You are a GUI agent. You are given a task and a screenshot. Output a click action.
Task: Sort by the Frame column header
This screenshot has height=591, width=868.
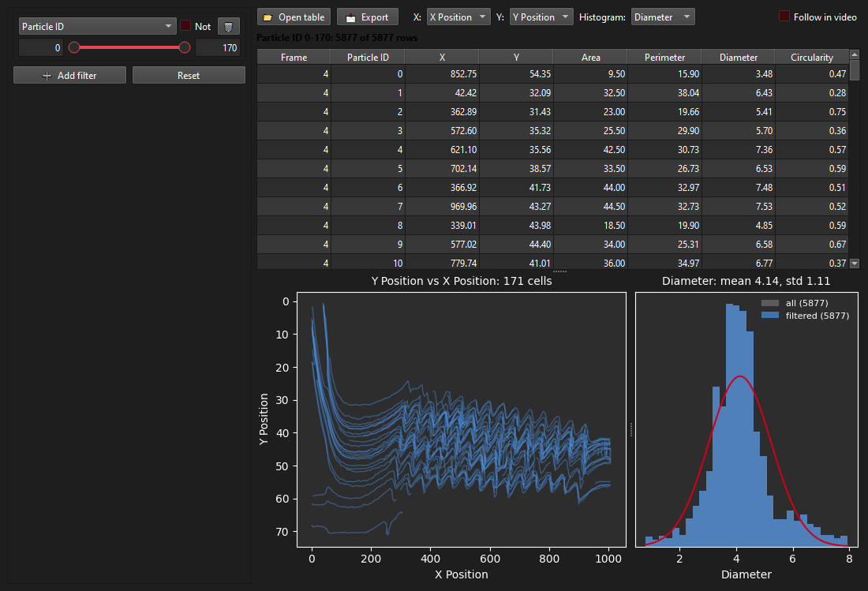pyautogui.click(x=294, y=57)
